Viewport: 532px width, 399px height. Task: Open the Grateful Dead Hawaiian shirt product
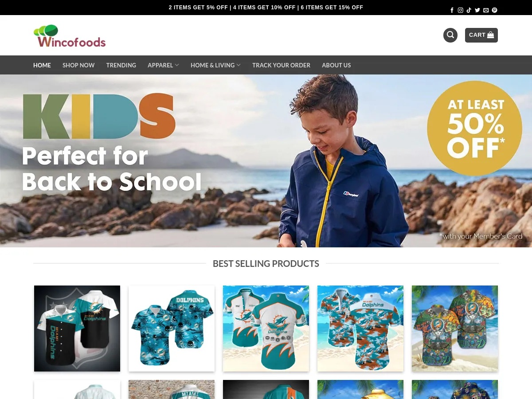tap(455, 329)
